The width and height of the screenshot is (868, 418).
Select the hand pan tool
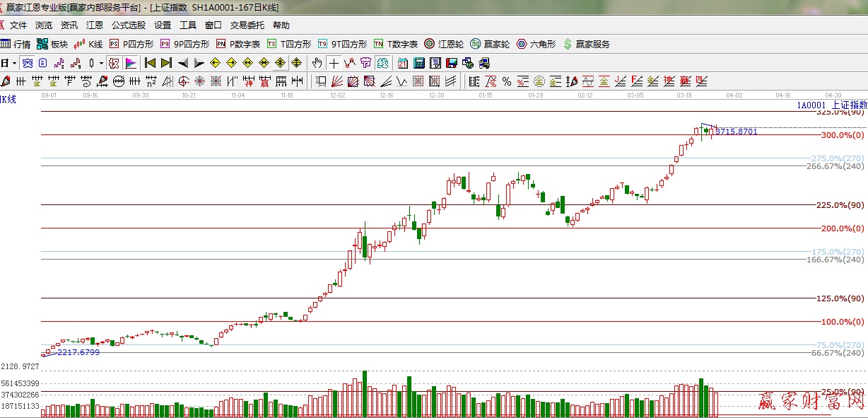click(317, 63)
